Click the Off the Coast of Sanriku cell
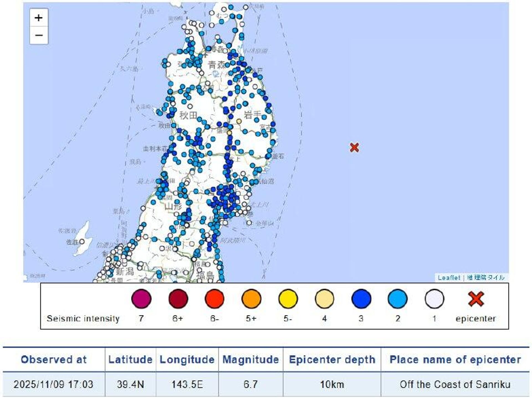532x398 pixels. pos(455,384)
